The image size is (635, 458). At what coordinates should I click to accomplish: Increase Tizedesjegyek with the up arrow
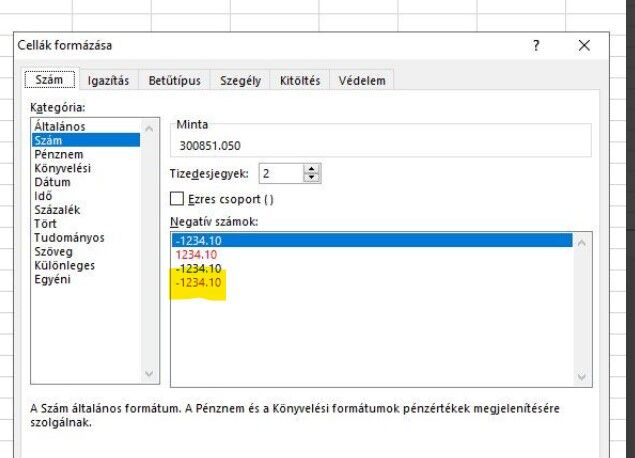click(x=311, y=169)
